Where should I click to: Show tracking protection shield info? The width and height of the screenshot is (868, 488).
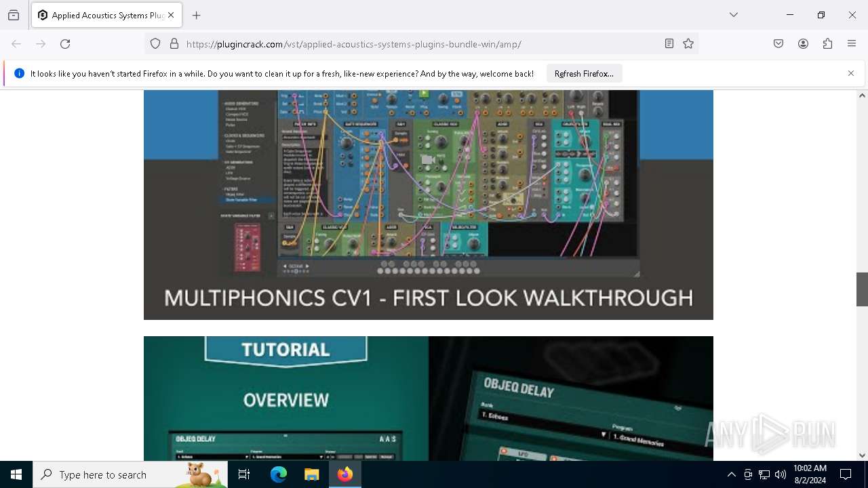tap(155, 44)
